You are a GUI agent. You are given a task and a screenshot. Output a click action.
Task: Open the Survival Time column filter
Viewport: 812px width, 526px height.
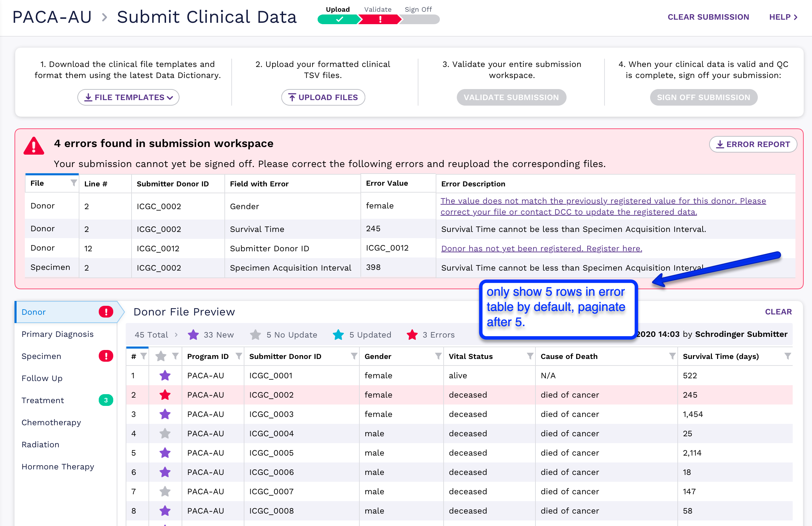[x=787, y=356]
